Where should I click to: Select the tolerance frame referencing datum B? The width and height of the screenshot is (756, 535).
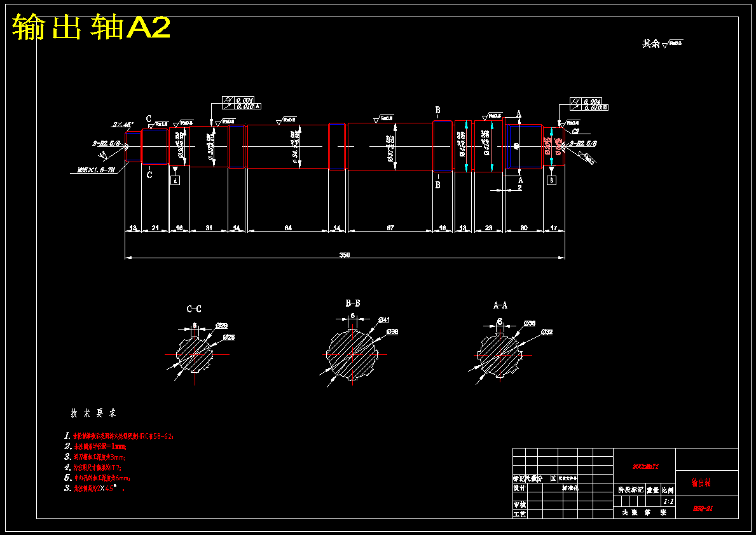coord(589,104)
